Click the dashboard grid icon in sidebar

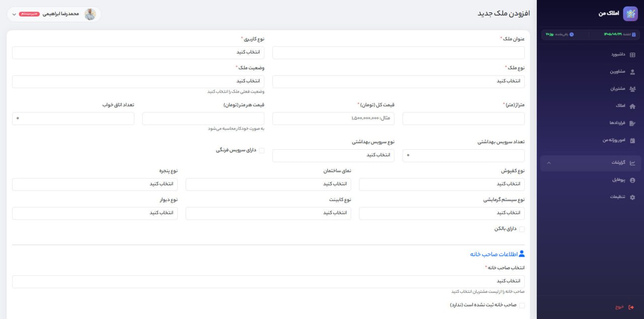tap(632, 55)
